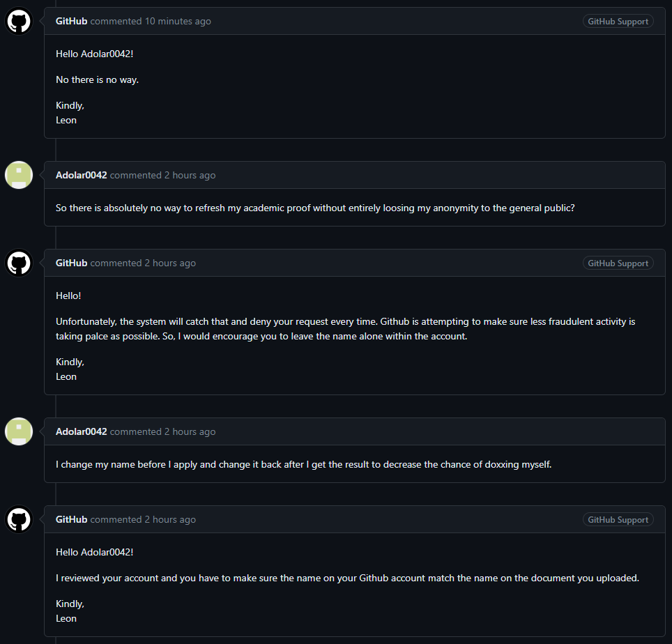Click Adolar0042's avatar beside the second comment
This screenshot has width=672, height=644.
click(x=18, y=175)
